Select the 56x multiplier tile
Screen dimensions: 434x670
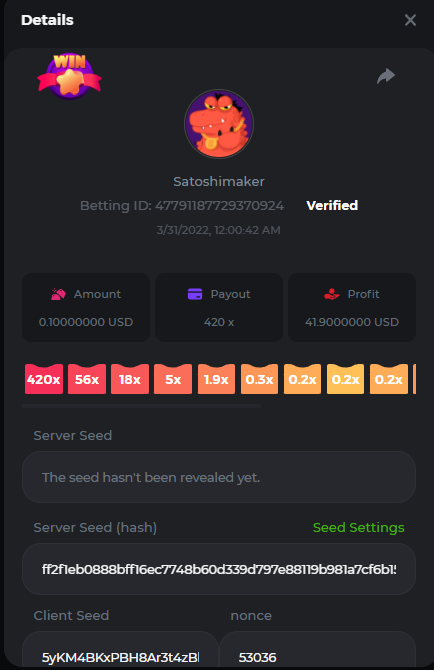point(87,379)
